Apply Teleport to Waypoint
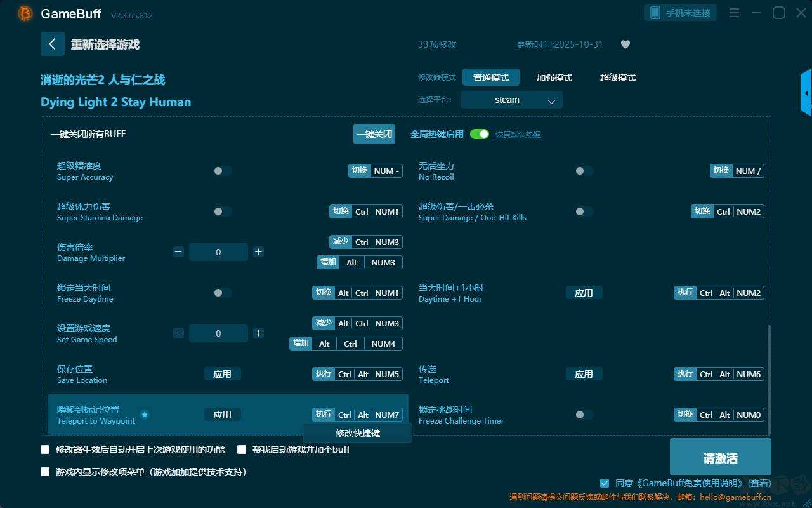 (223, 415)
